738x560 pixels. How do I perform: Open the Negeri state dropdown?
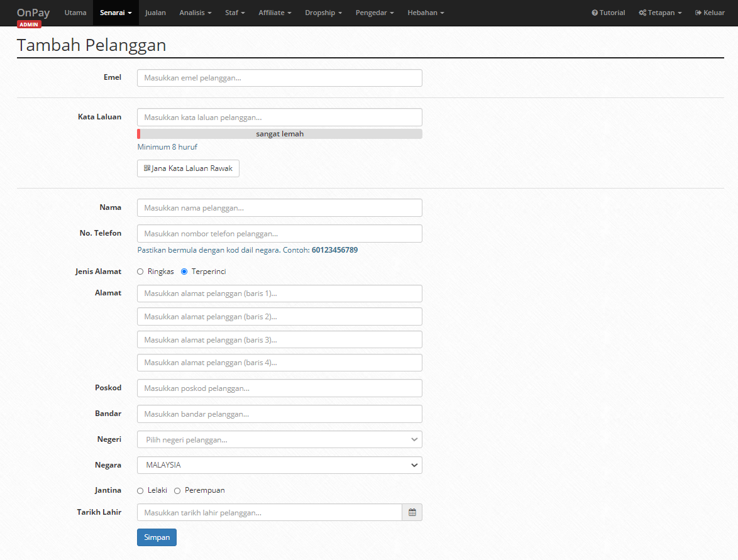[x=280, y=439]
